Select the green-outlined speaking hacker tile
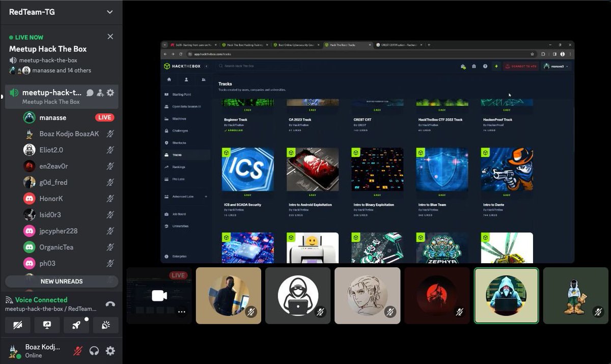This screenshot has height=364, width=611. pos(506,296)
